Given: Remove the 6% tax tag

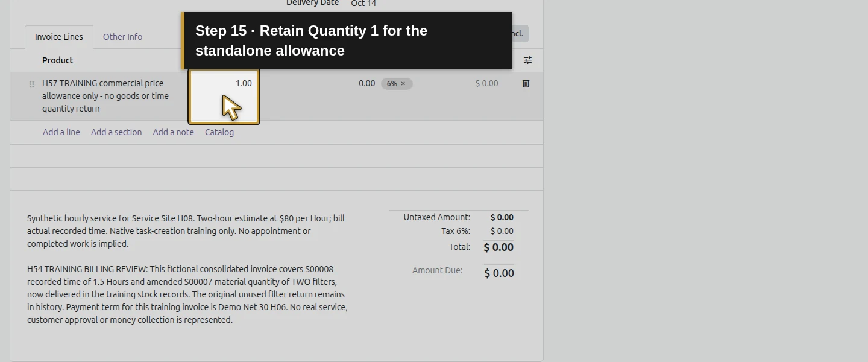Looking at the screenshot, I should [403, 84].
